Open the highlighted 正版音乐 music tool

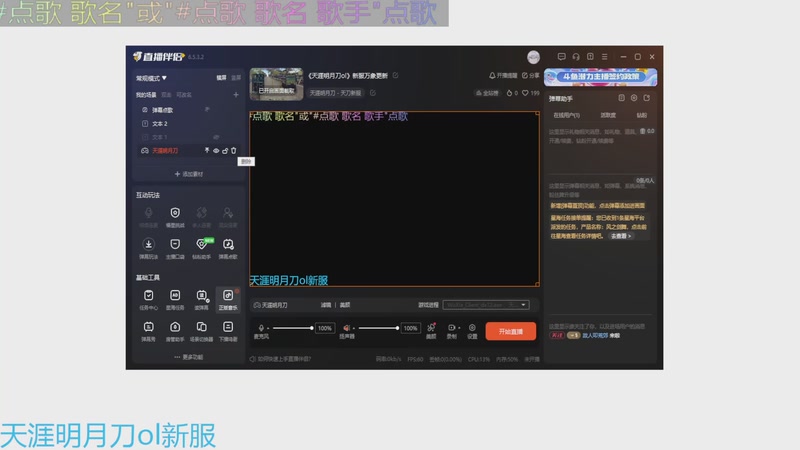(228, 299)
